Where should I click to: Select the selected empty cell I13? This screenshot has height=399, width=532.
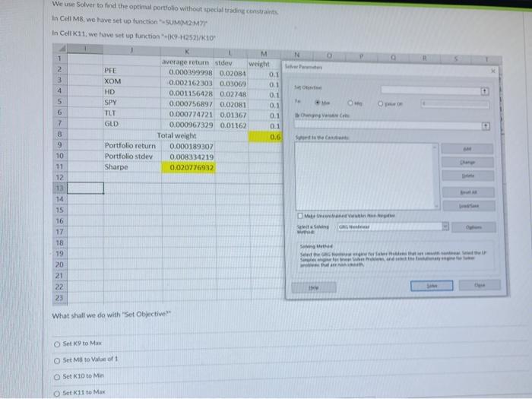coord(85,188)
